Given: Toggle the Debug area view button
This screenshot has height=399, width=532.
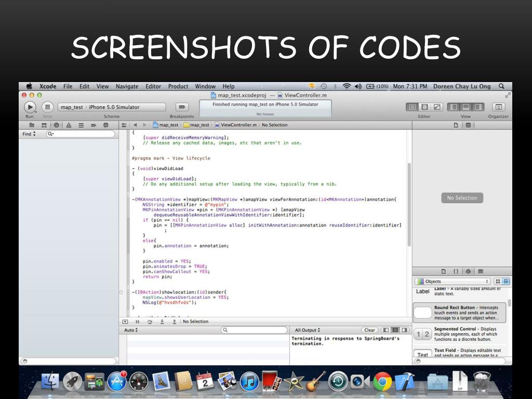Looking at the screenshot, I should pos(466,107).
